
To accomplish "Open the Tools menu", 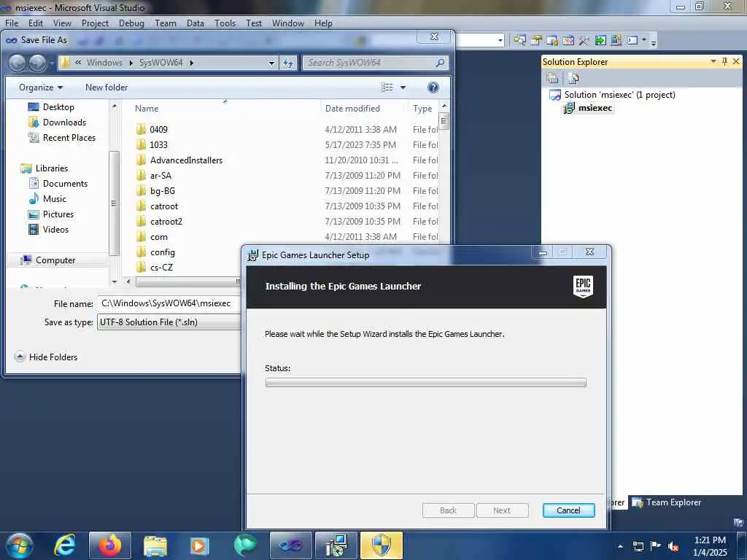I will tap(225, 23).
